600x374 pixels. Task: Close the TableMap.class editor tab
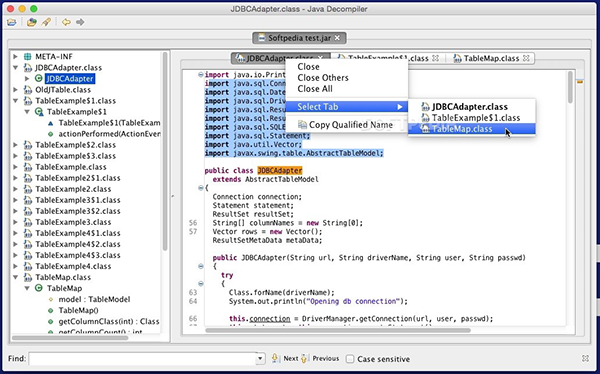(x=526, y=58)
